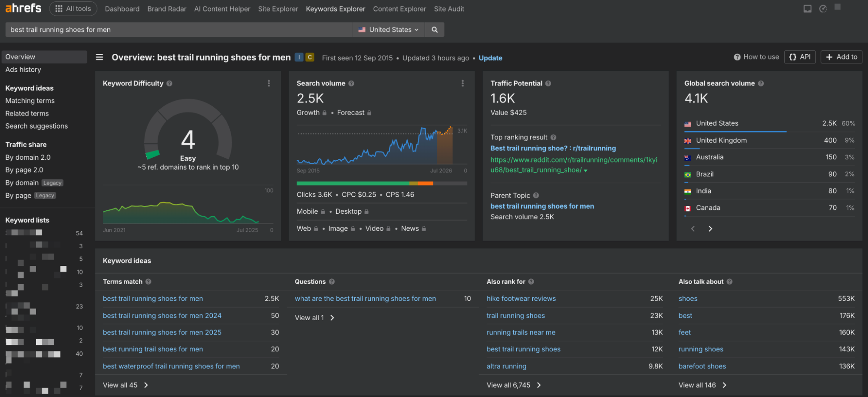The height and width of the screenshot is (397, 868).
Task: Click Also talk about help icon
Action: [729, 281]
